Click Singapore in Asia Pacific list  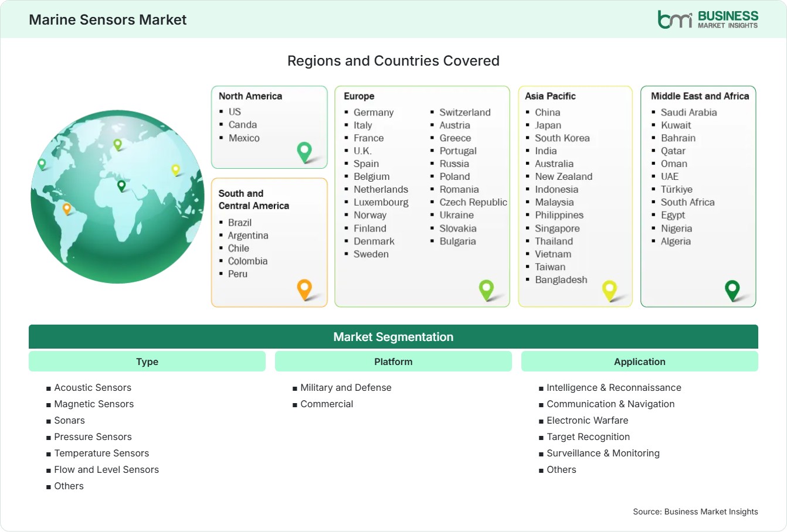click(x=557, y=229)
